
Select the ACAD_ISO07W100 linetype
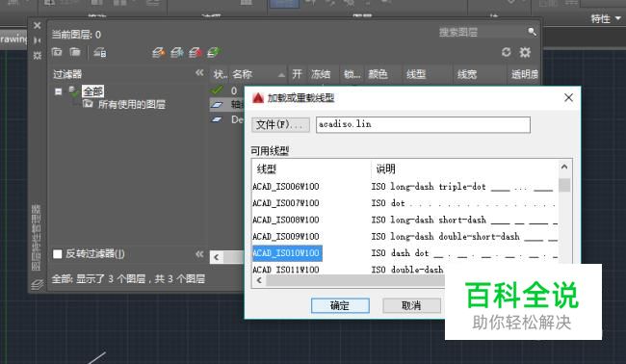(286, 203)
